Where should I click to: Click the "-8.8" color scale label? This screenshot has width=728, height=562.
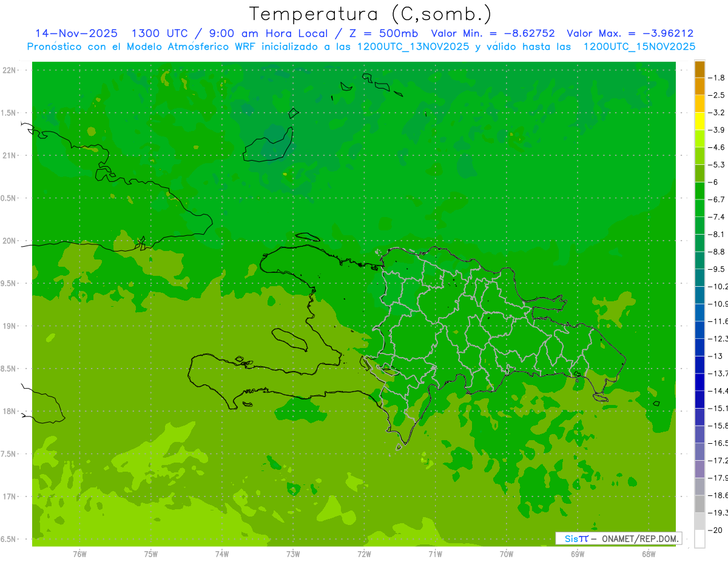718,252
